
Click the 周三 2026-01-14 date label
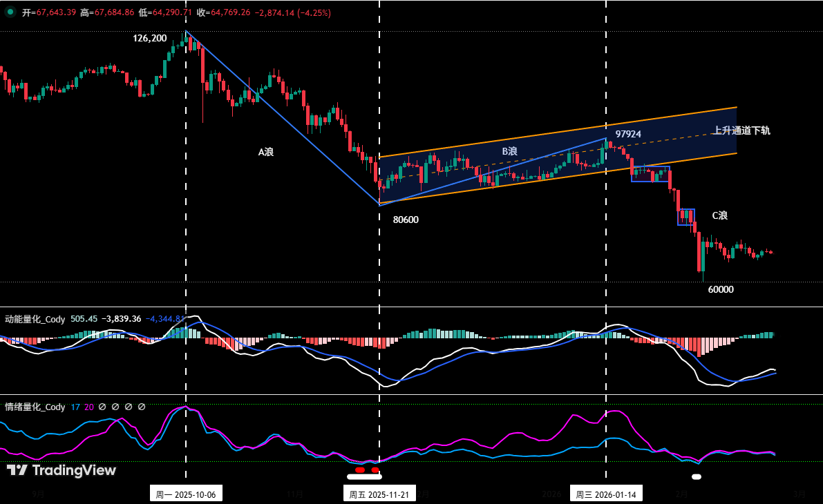(605, 494)
